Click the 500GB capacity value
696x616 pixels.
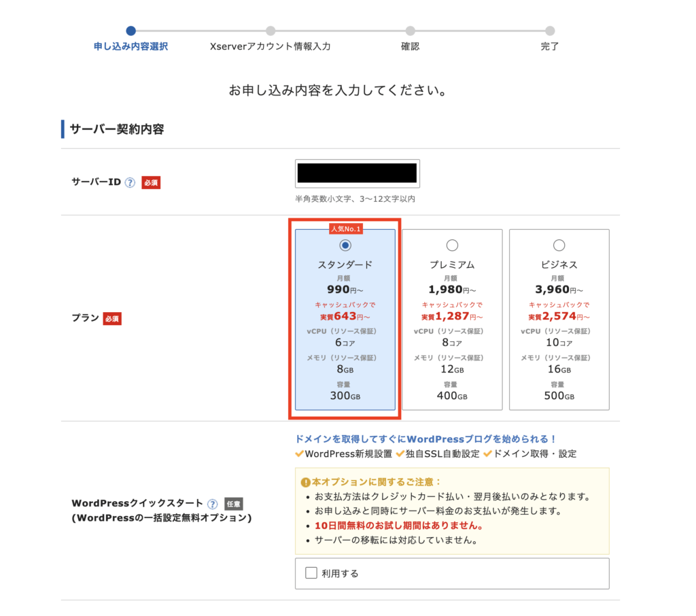[x=559, y=396]
